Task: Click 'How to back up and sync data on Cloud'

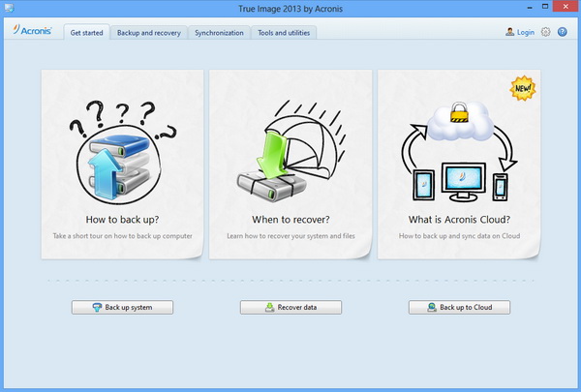Action: (x=459, y=236)
